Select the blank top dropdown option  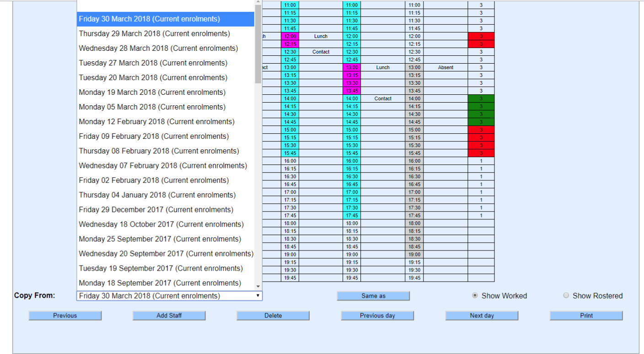pos(165,5)
